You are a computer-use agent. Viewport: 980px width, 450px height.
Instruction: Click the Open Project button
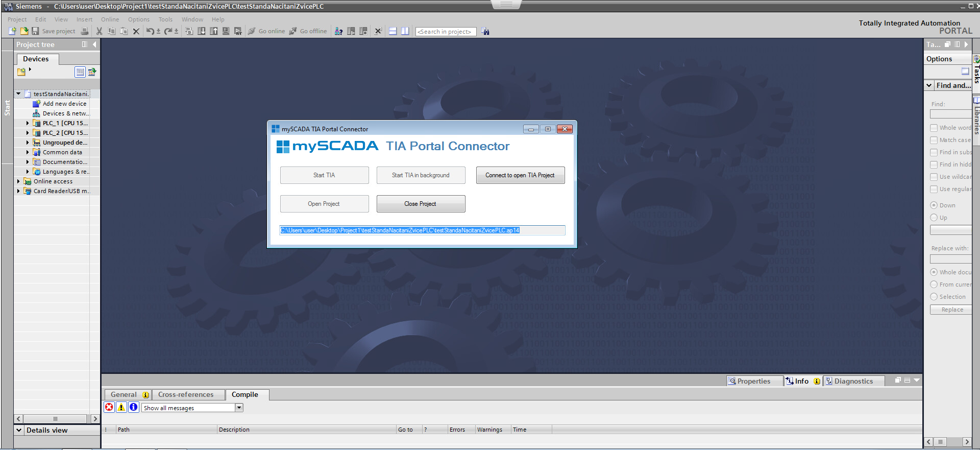(324, 204)
